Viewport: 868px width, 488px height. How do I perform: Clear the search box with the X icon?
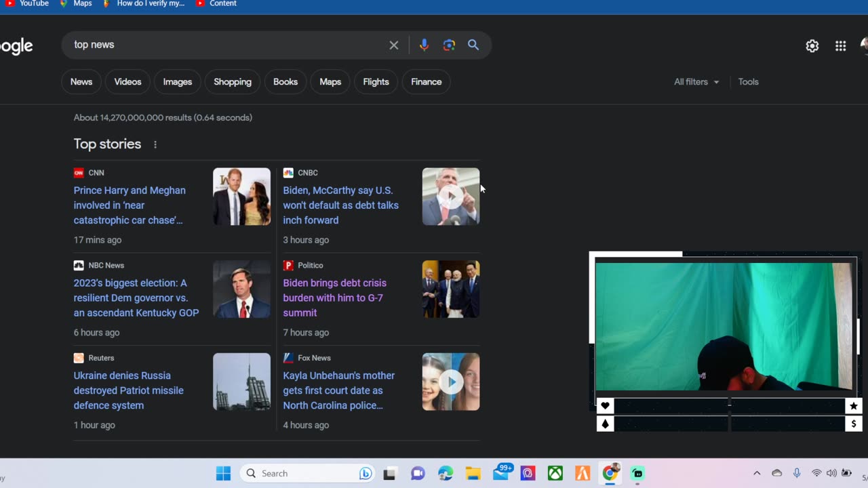coord(394,45)
